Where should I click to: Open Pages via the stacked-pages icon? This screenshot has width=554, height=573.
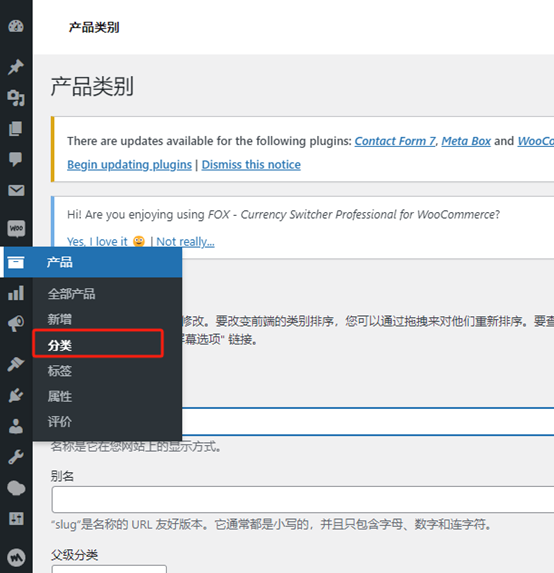coord(16,129)
